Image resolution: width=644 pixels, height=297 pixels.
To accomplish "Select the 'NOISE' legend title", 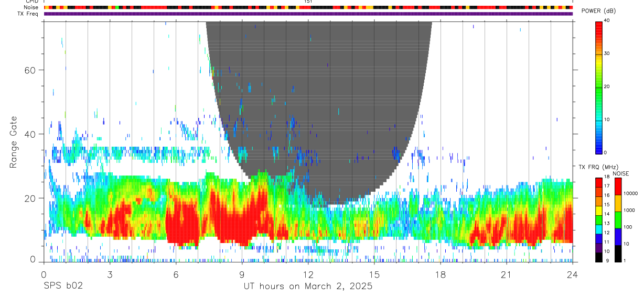I will coord(620,173).
